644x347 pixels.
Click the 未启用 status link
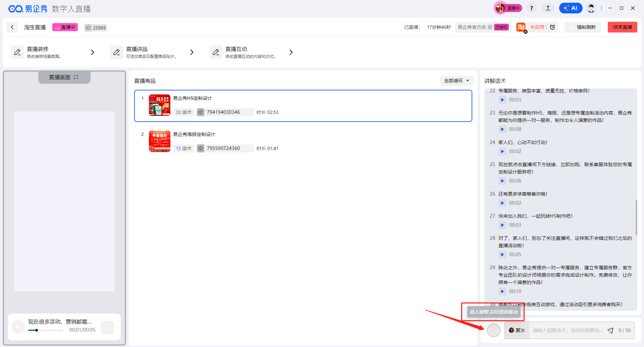pyautogui.click(x=537, y=27)
